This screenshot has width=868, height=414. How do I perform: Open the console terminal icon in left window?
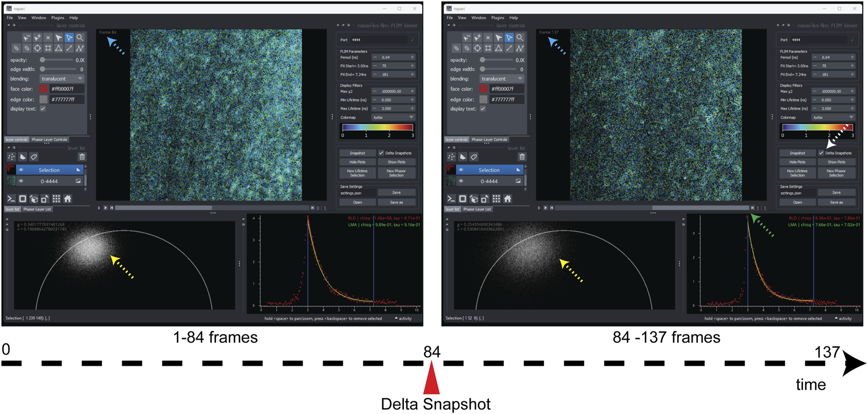pyautogui.click(x=11, y=199)
